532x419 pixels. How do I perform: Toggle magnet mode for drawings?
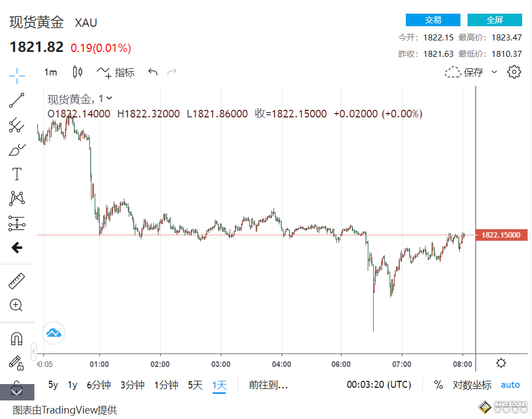(17, 339)
